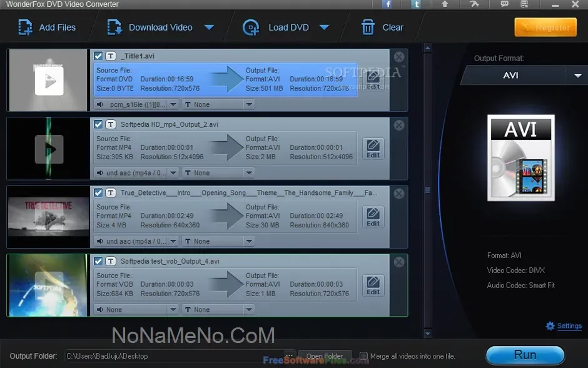Screen dimensions: 588x368
Task: Click the T subtitle icon on Softpedia test_vob_Output_4.avi
Action: (111, 261)
